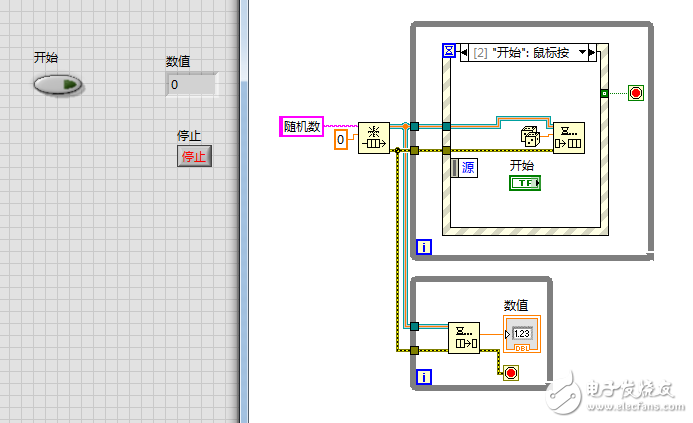Image resolution: width=693 pixels, height=423 pixels.
Task: Click the orange 0 numeric constant
Action: [x=340, y=140]
